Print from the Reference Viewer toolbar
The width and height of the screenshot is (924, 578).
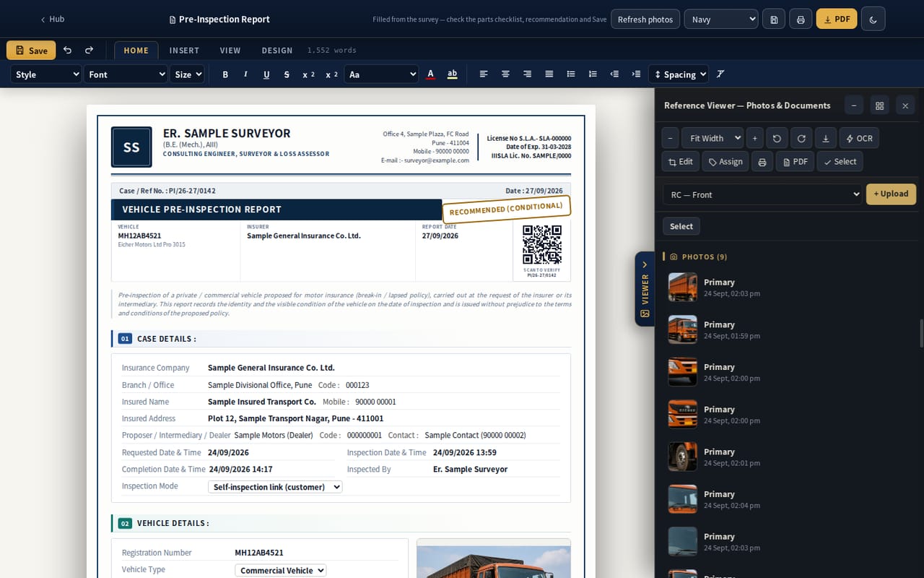tap(762, 162)
